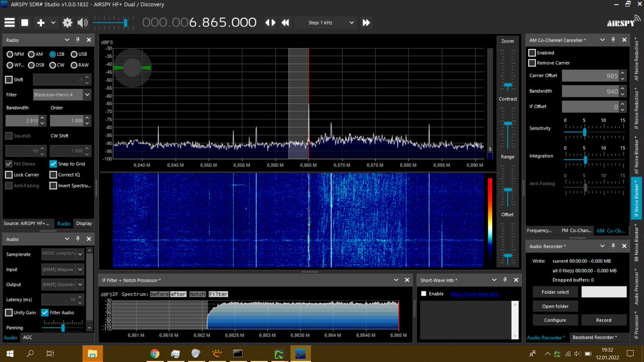Select the IF spectrum 'after' view
The image size is (644, 362).
point(178,294)
